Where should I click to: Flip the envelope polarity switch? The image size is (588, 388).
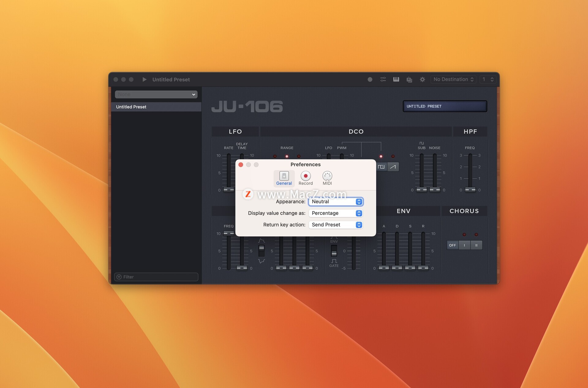click(x=262, y=251)
